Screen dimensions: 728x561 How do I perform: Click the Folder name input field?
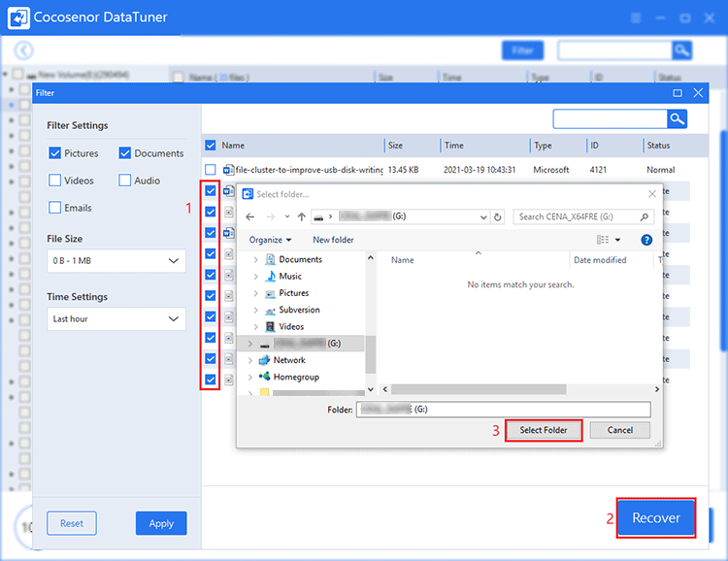click(x=503, y=410)
